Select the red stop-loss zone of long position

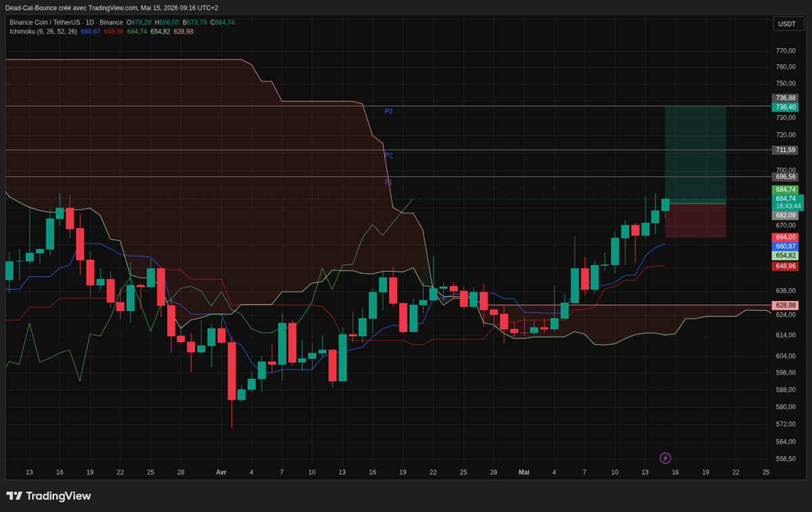tap(696, 220)
